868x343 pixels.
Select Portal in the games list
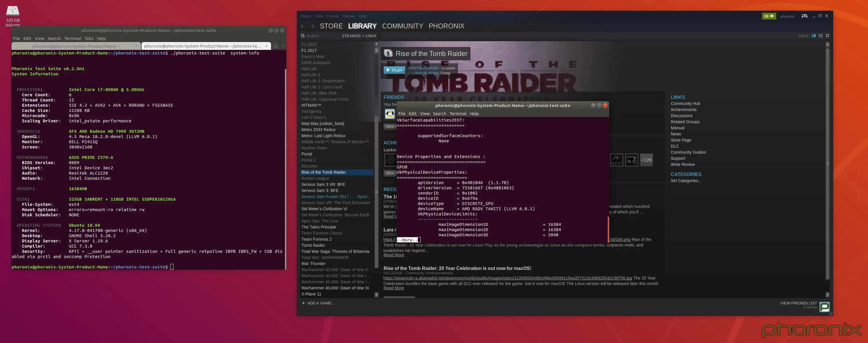306,154
